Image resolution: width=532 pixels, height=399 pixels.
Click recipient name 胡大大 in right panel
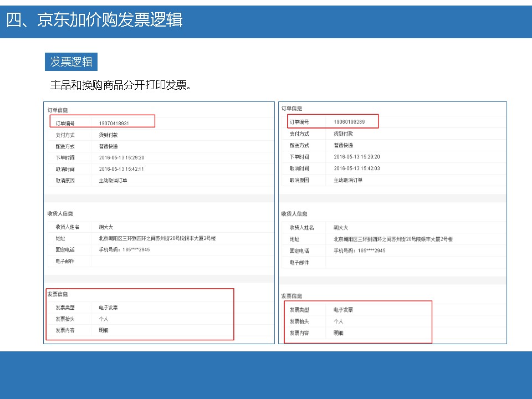pos(340,227)
